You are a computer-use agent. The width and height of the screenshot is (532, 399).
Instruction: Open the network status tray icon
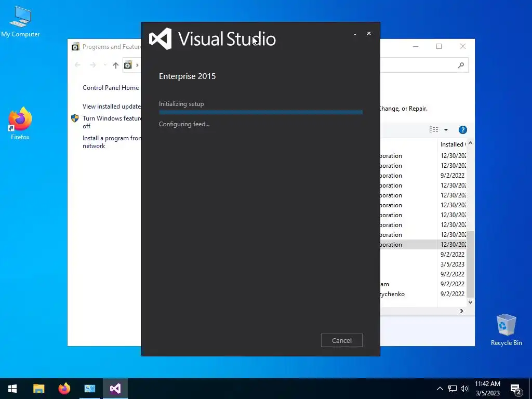[x=453, y=389]
